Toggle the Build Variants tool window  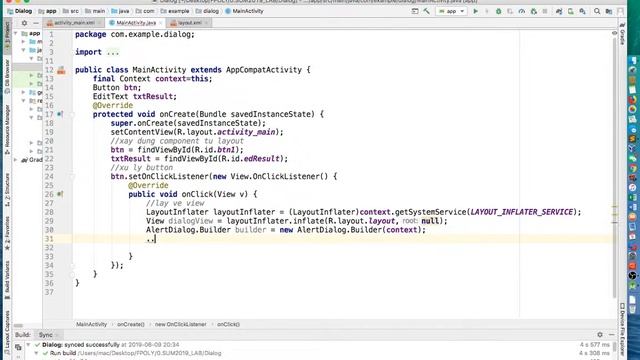(7, 280)
